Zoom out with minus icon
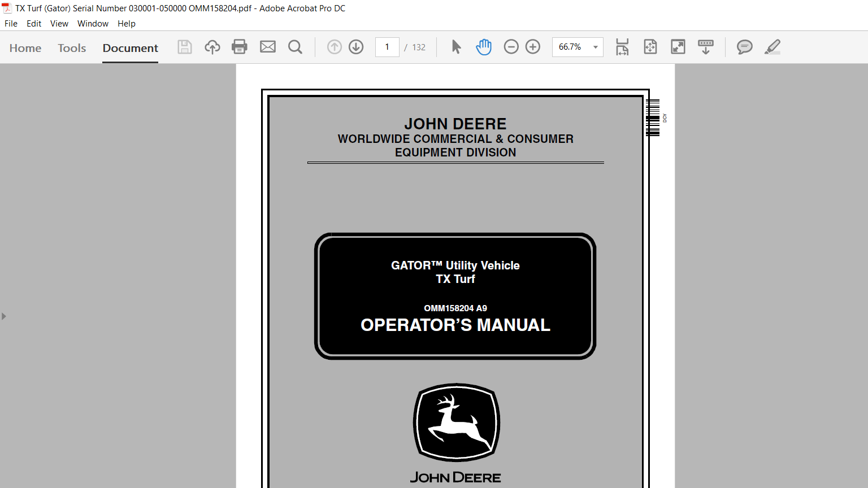 (511, 47)
